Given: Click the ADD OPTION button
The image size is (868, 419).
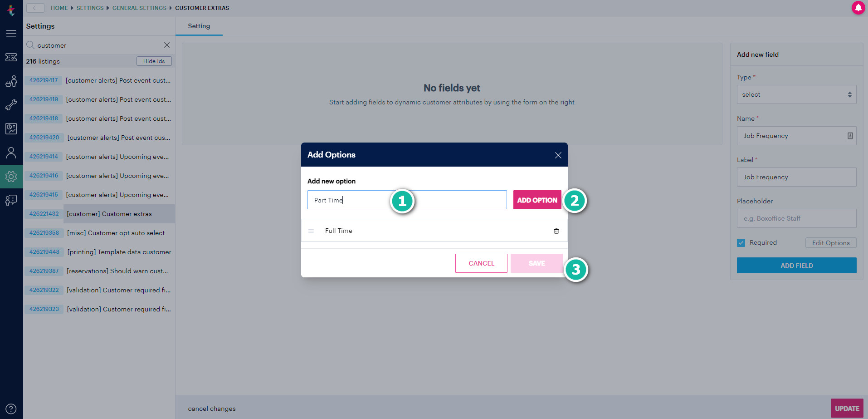Looking at the screenshot, I should [537, 200].
